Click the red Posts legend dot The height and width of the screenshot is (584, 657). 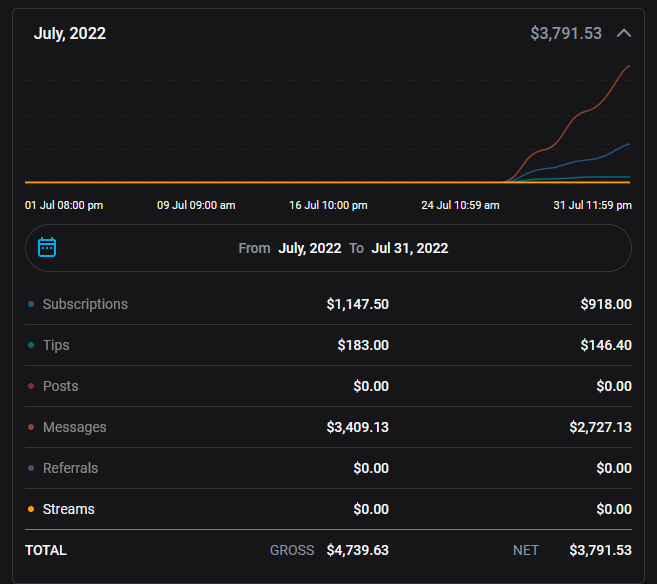coord(31,386)
